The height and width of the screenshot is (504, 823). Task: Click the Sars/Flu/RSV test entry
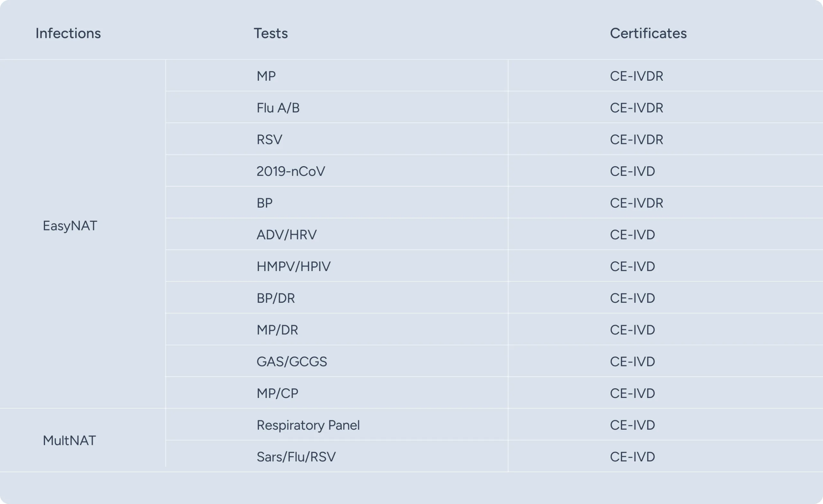[296, 457]
